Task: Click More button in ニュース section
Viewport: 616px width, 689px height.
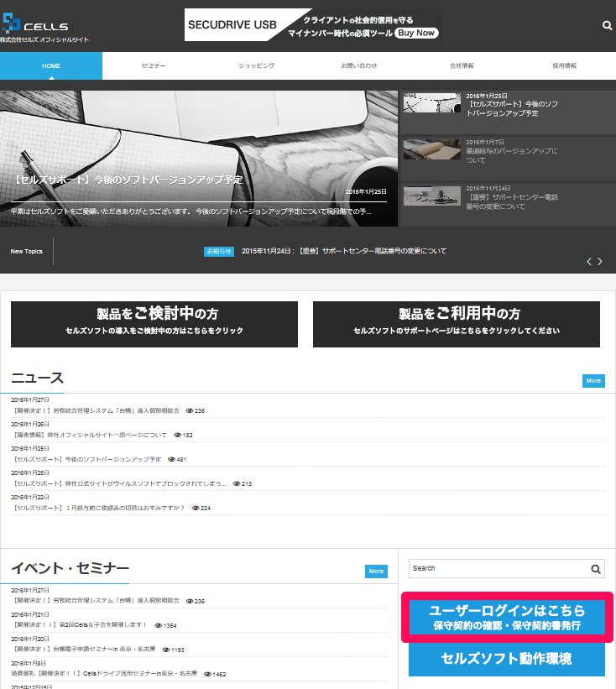Action: tap(593, 381)
